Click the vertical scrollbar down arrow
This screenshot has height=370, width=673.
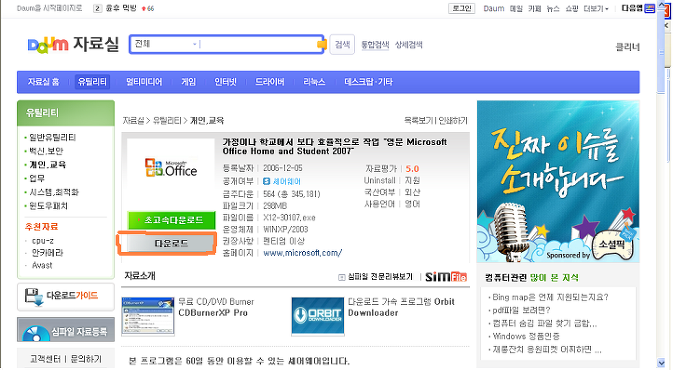(x=661, y=363)
